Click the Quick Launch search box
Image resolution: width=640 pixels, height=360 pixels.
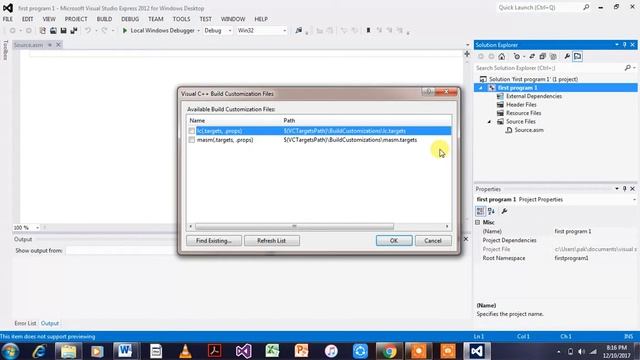tap(540, 7)
